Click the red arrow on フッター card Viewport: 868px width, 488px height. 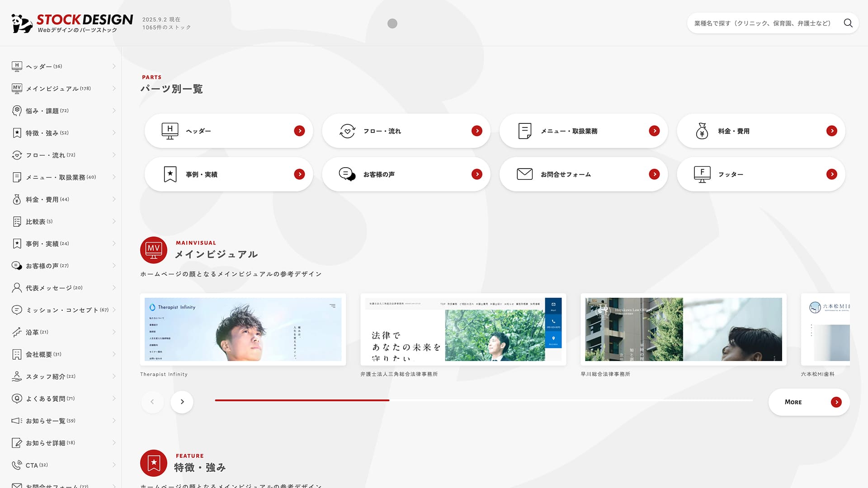[832, 174]
